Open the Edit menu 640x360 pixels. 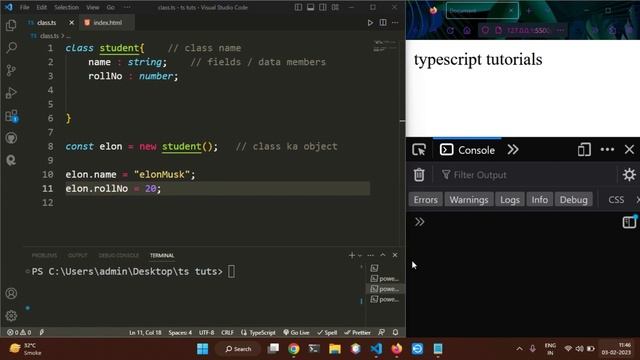(x=41, y=7)
